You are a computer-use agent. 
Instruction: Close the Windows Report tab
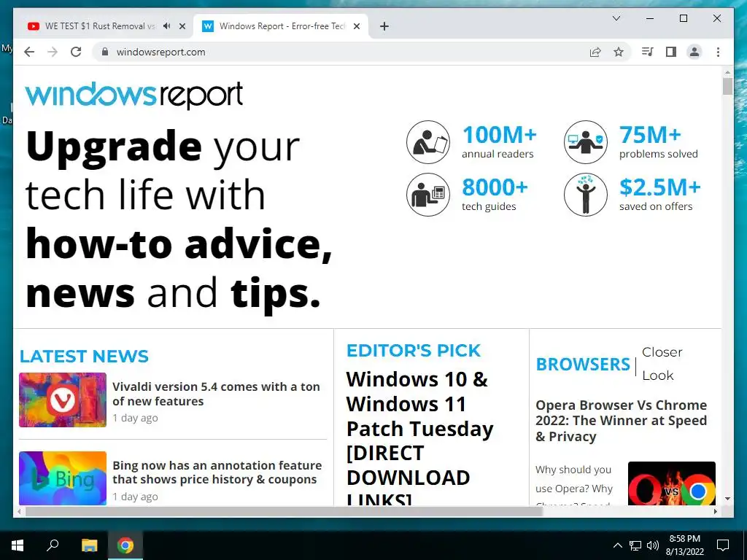[x=356, y=26]
